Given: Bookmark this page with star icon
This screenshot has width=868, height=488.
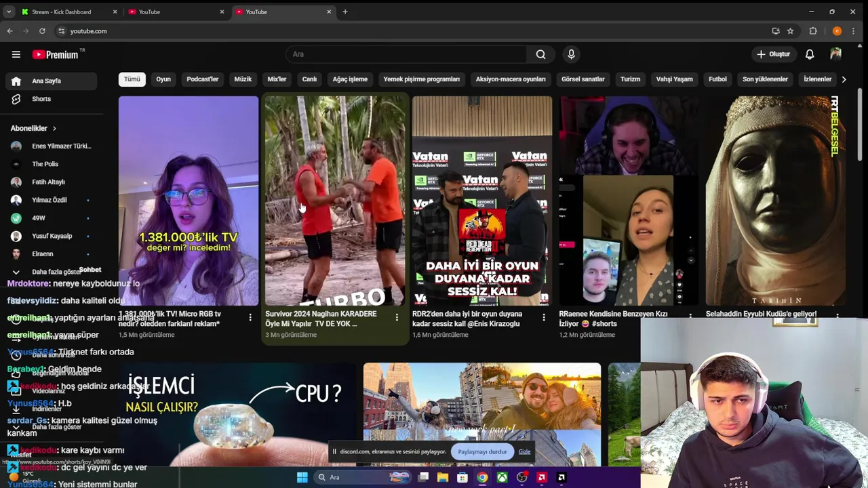Looking at the screenshot, I should tap(790, 31).
